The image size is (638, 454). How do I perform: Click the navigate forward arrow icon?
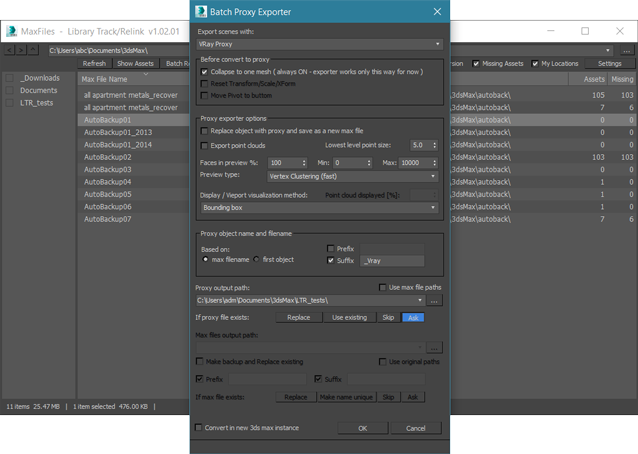coord(21,50)
